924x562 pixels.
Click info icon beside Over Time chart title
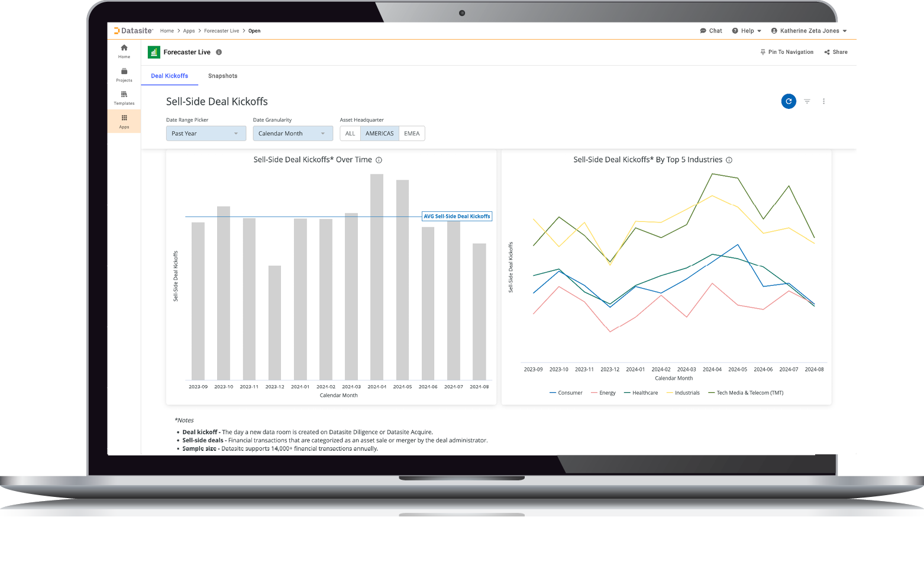(379, 160)
